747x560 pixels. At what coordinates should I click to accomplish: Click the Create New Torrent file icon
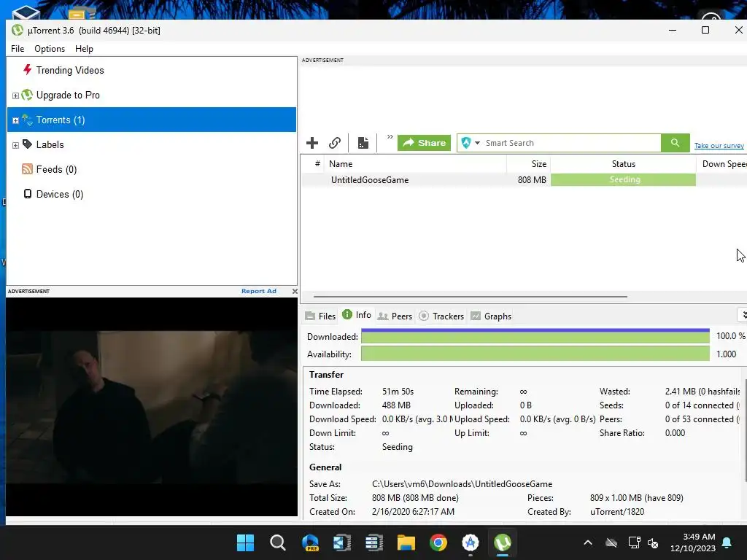(363, 143)
